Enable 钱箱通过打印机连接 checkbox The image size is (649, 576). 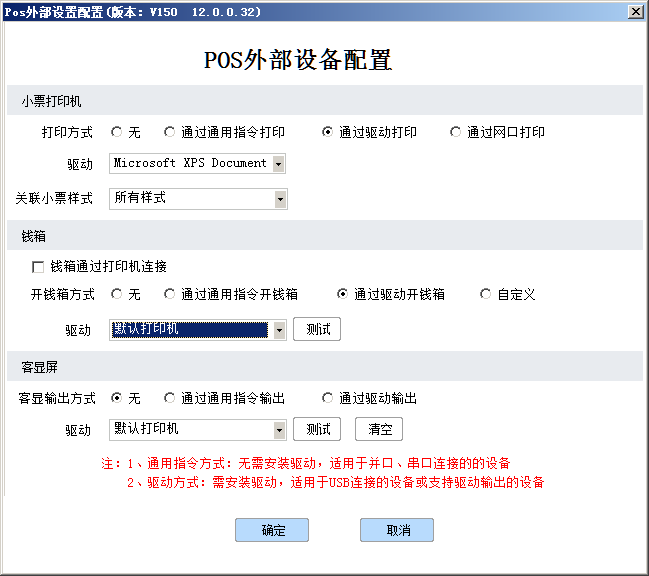point(39,267)
